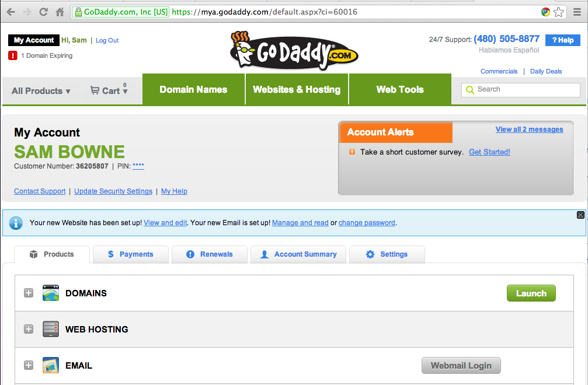Viewport: 588px width, 385px height.
Task: Open the Chrome hamburger menu
Action: [577, 12]
